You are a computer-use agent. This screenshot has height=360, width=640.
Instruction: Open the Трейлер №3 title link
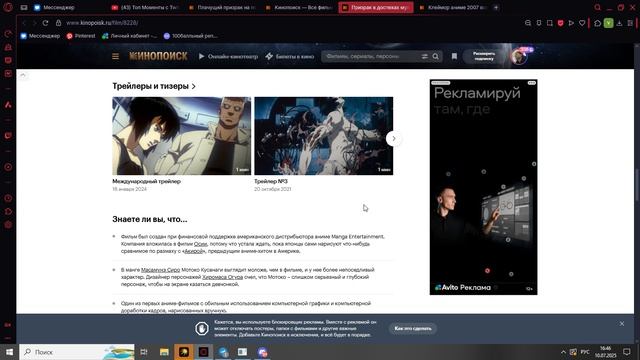271,181
